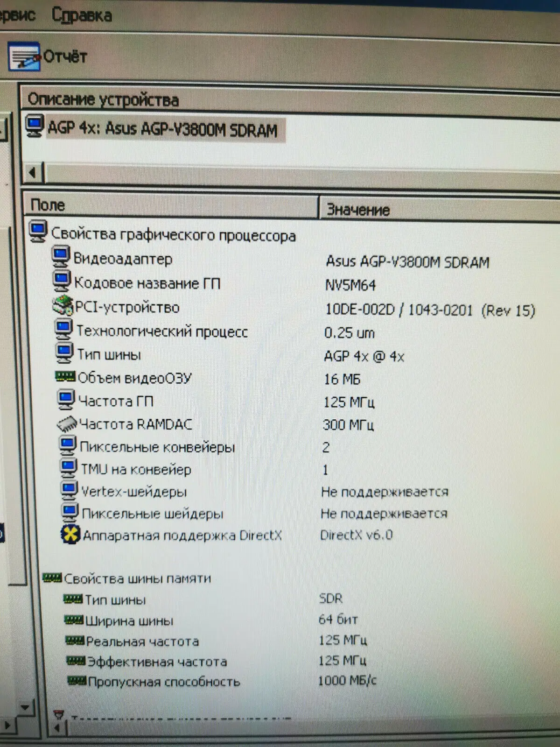Open the Справка menu
560x747 pixels.
82,15
